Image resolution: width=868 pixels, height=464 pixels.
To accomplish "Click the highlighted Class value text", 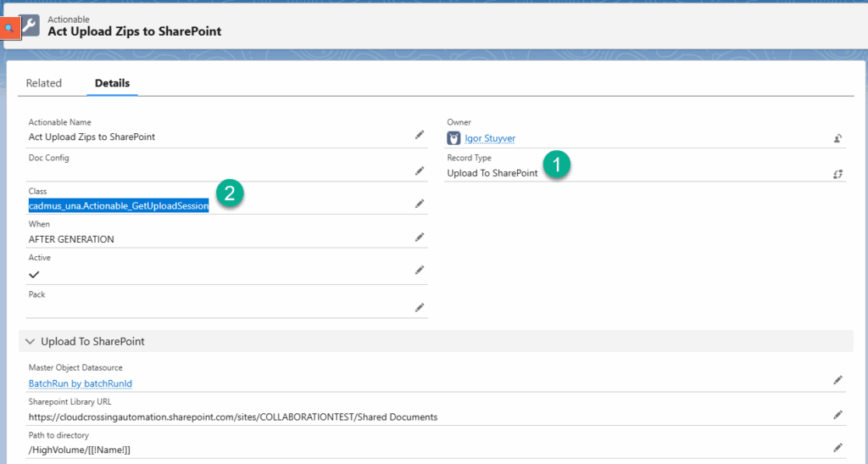I will [119, 205].
